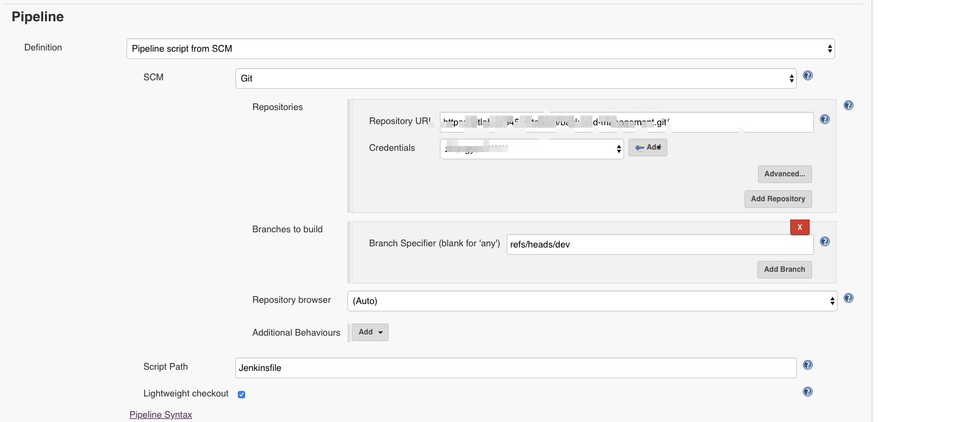
Task: Open the Pipeline Syntax link
Action: (x=161, y=415)
